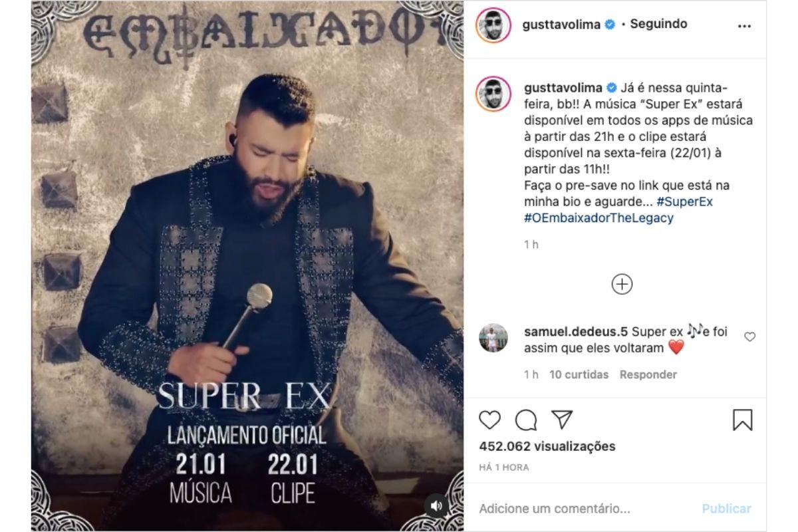Save post with bookmark icon
Viewport: 798px width, 532px height.
(x=742, y=420)
